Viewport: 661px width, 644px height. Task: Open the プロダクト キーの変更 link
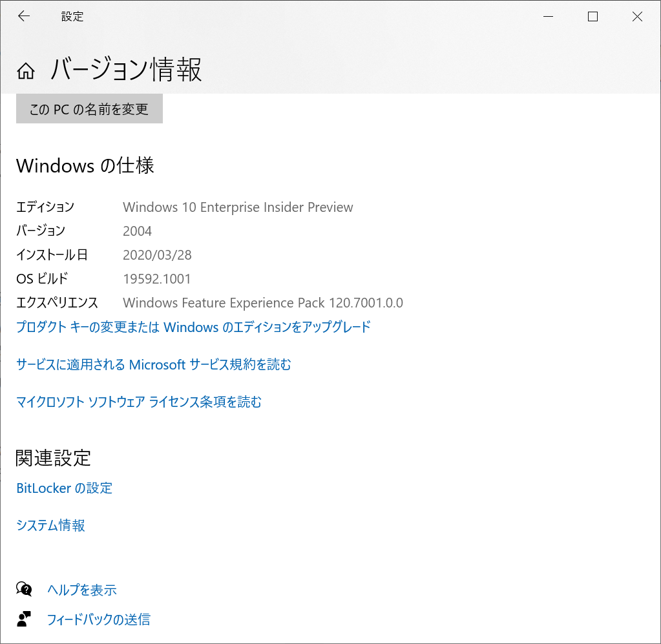(x=193, y=327)
